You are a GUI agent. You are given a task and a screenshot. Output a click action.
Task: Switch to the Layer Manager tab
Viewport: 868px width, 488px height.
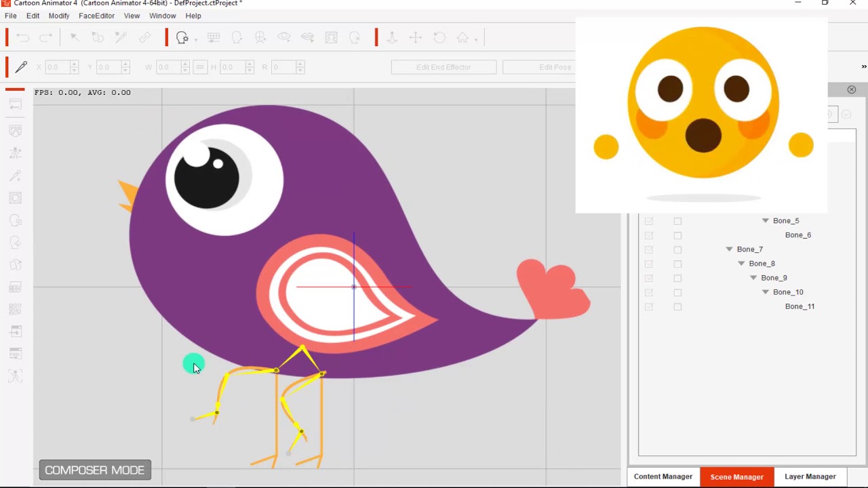pos(810,476)
